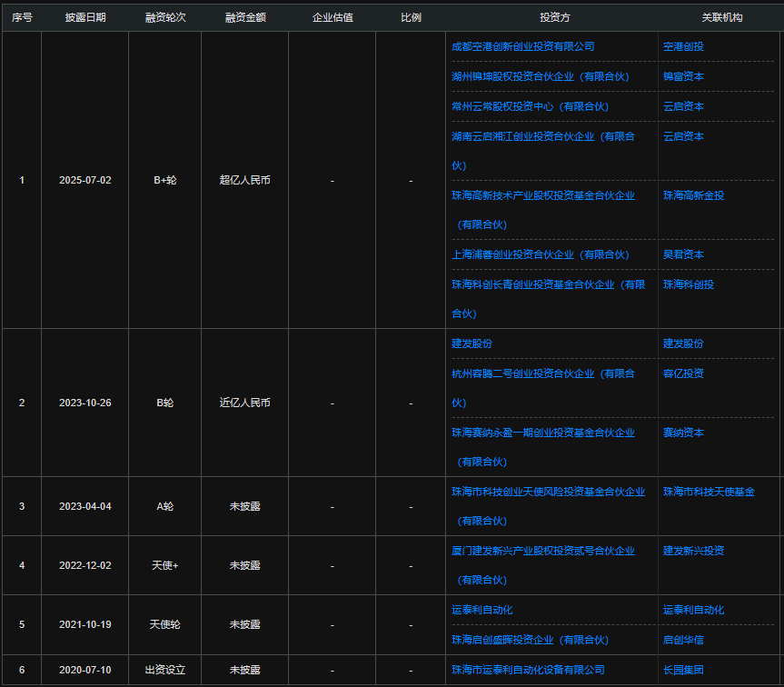Click the 序号 column header
Image resolution: width=784 pixels, height=687 pixels.
(x=22, y=17)
